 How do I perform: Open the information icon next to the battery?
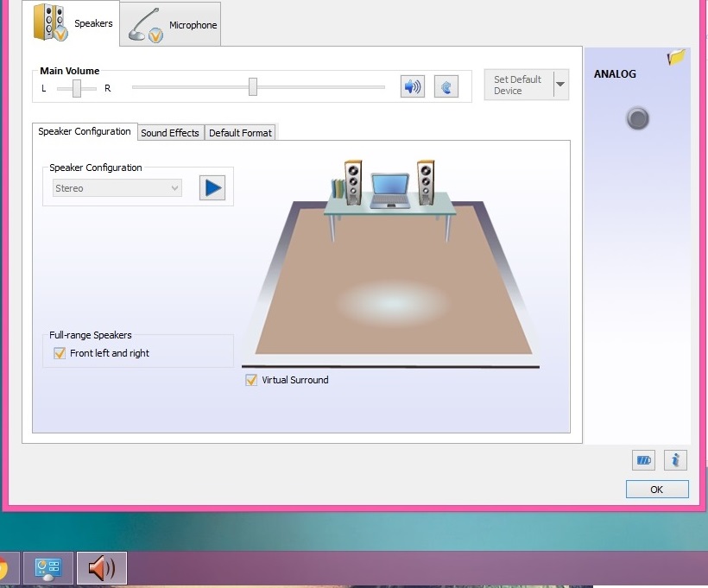click(675, 460)
